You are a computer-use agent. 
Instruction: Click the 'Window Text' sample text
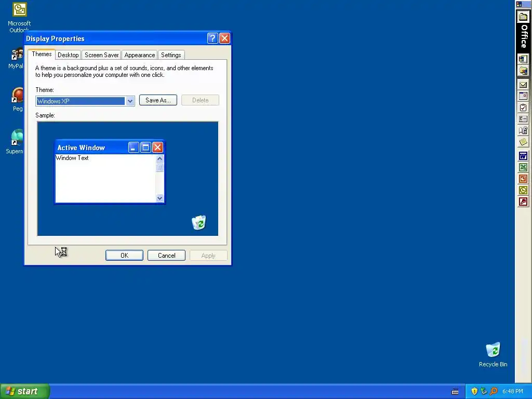click(x=72, y=158)
